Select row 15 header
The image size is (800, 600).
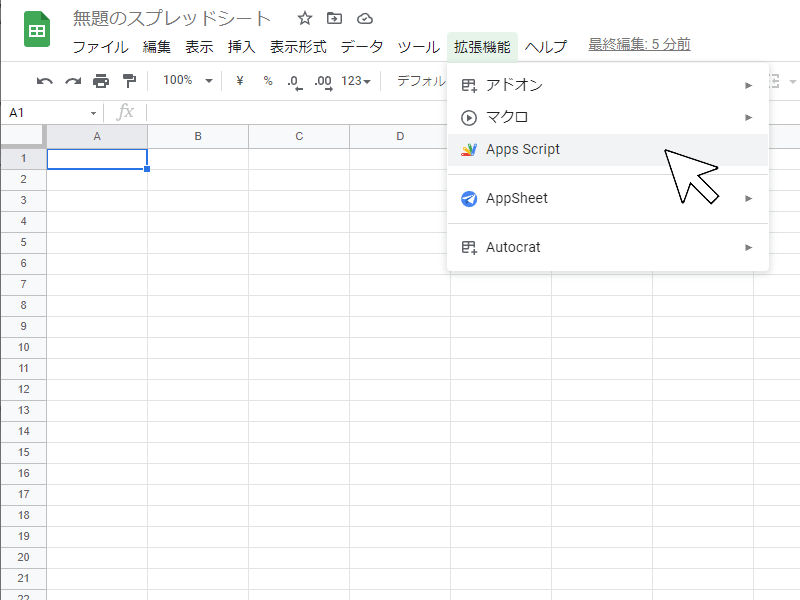(x=23, y=453)
